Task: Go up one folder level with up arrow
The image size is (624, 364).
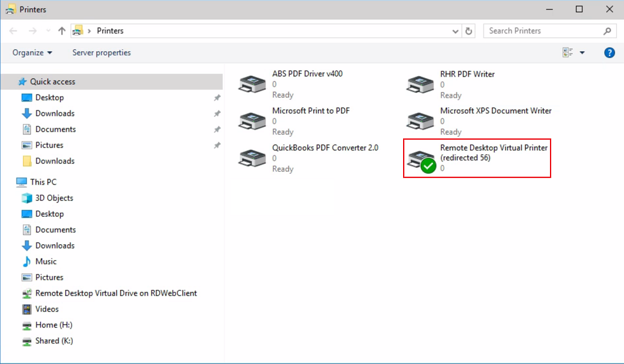Action: click(62, 31)
